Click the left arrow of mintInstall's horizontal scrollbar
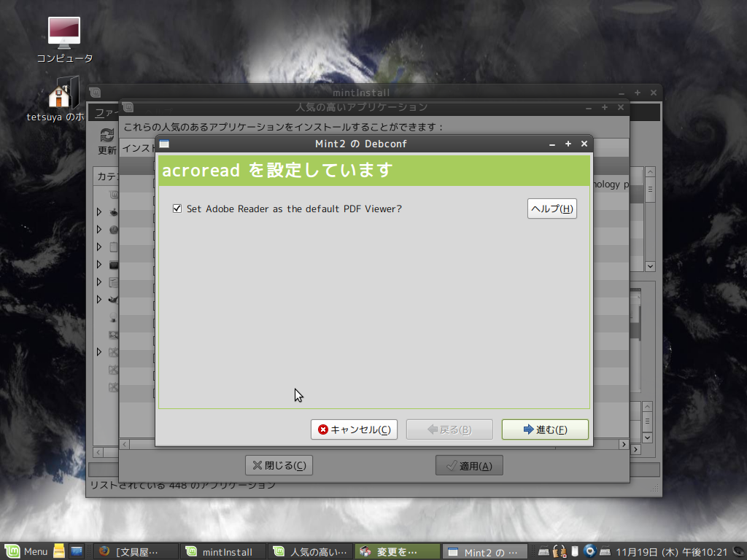This screenshot has height=560, width=747. [98, 452]
